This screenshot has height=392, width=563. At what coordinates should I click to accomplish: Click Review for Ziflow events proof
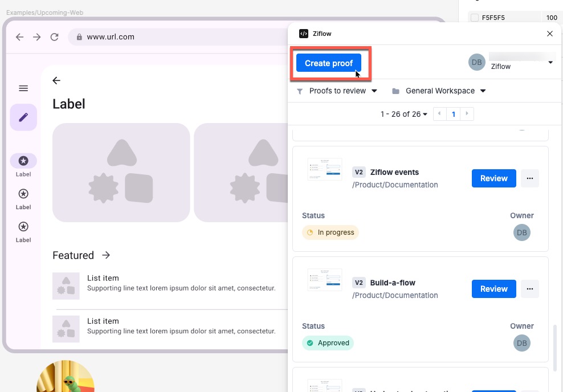(493, 178)
